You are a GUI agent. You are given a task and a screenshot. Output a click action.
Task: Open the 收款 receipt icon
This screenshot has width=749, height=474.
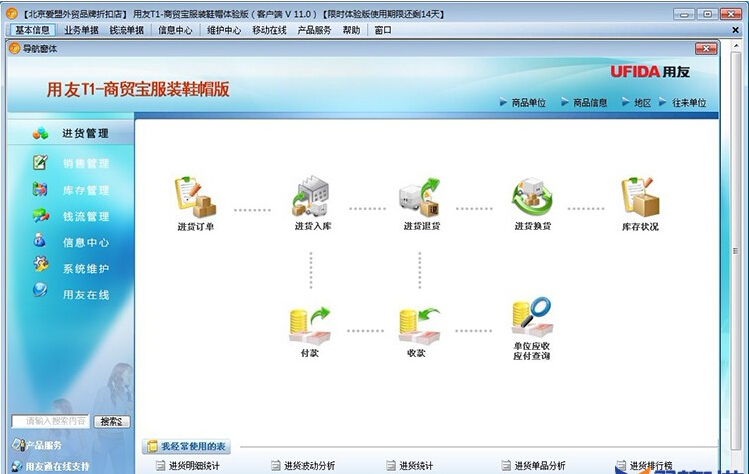pyautogui.click(x=416, y=323)
